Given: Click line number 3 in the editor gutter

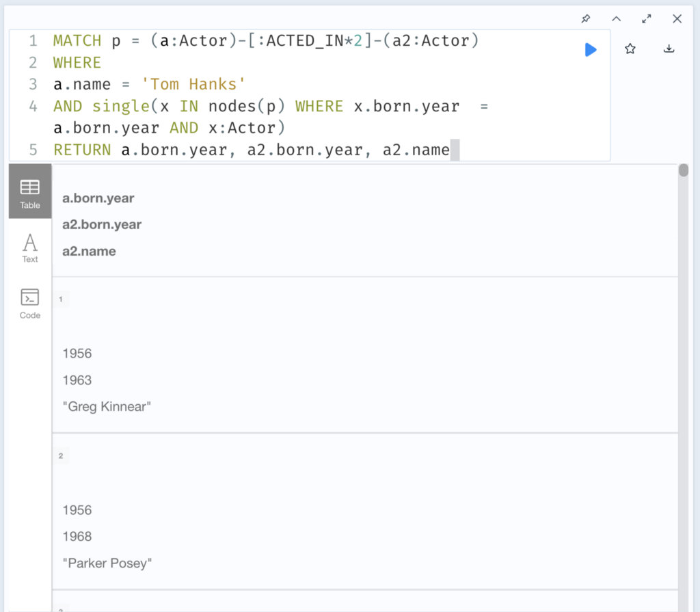Looking at the screenshot, I should point(33,84).
